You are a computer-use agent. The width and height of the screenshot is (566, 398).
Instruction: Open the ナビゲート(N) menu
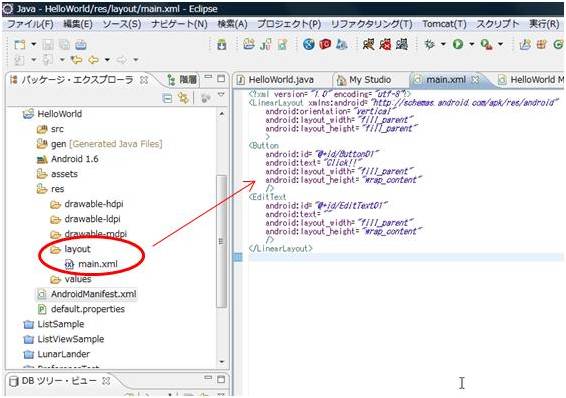179,25
